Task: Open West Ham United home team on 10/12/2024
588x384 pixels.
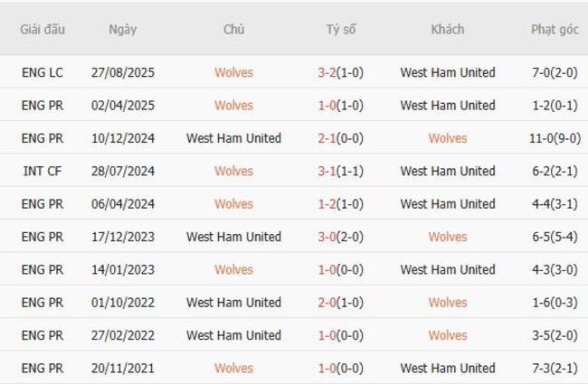Action: click(233, 138)
